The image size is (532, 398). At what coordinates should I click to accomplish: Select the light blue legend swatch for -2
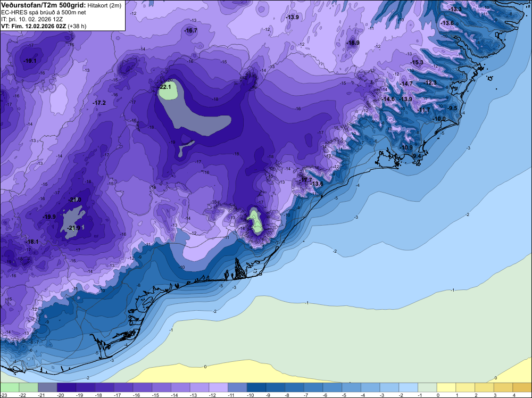pyautogui.click(x=409, y=387)
